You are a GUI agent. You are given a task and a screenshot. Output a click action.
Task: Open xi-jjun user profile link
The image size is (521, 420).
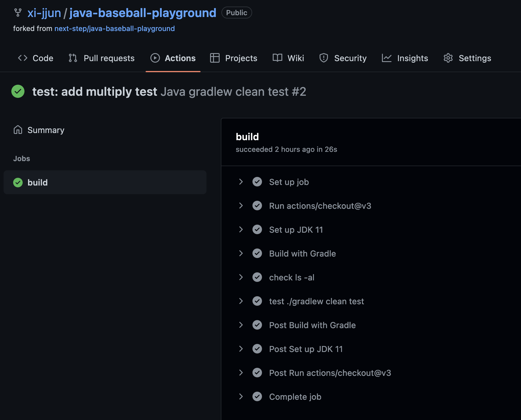(44, 13)
